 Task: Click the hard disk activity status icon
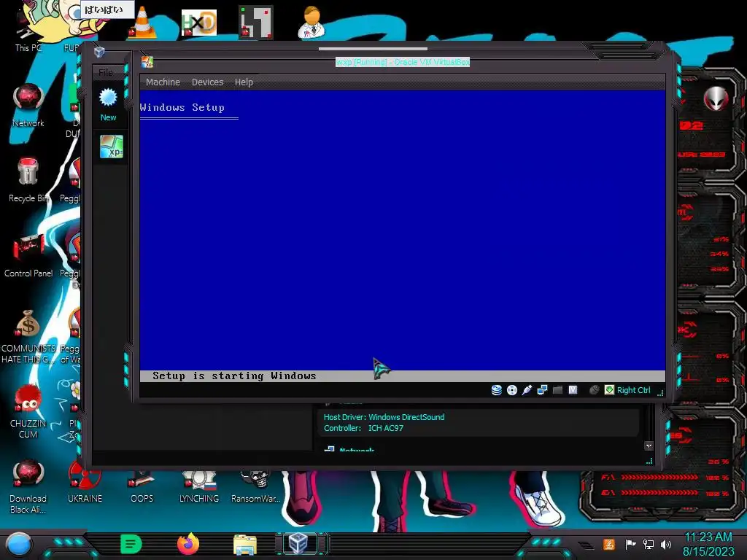(496, 390)
